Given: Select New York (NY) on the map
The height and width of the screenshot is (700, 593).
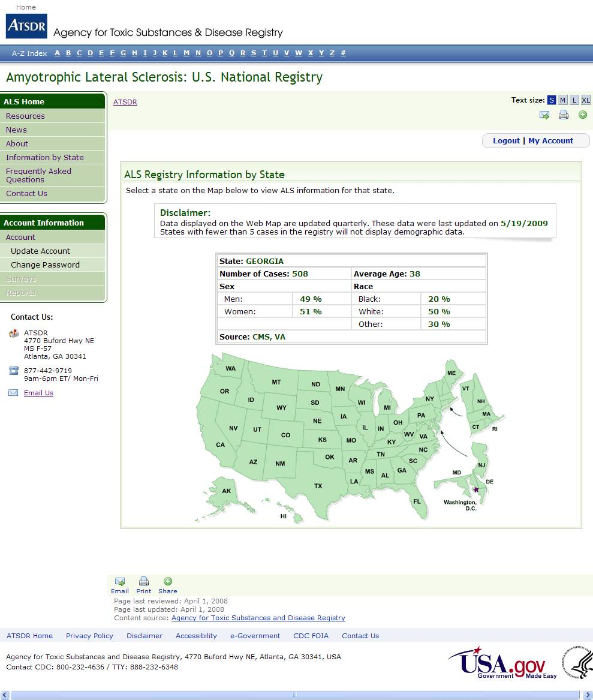Looking at the screenshot, I should 430,399.
